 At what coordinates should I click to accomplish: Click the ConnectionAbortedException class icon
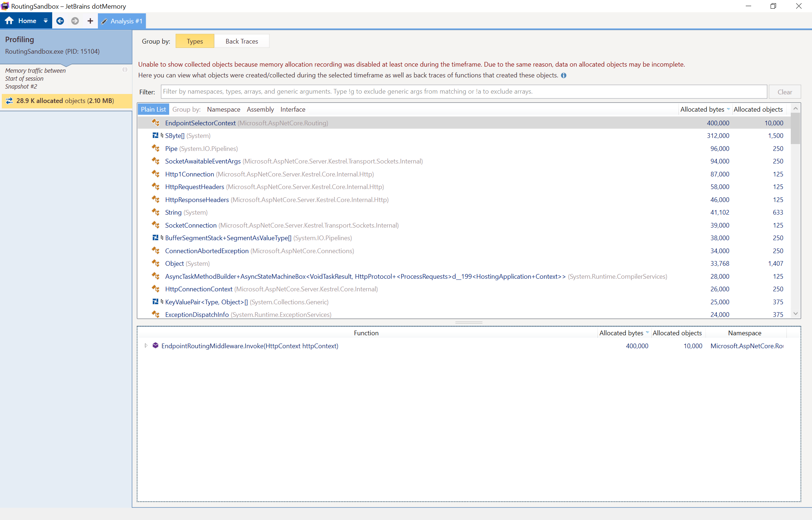click(x=155, y=250)
